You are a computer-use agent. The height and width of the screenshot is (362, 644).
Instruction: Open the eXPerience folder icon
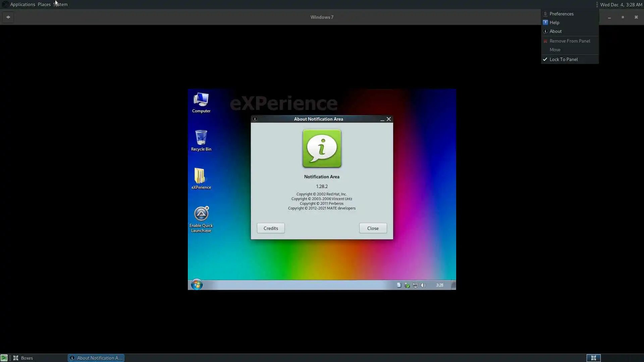pyautogui.click(x=201, y=178)
